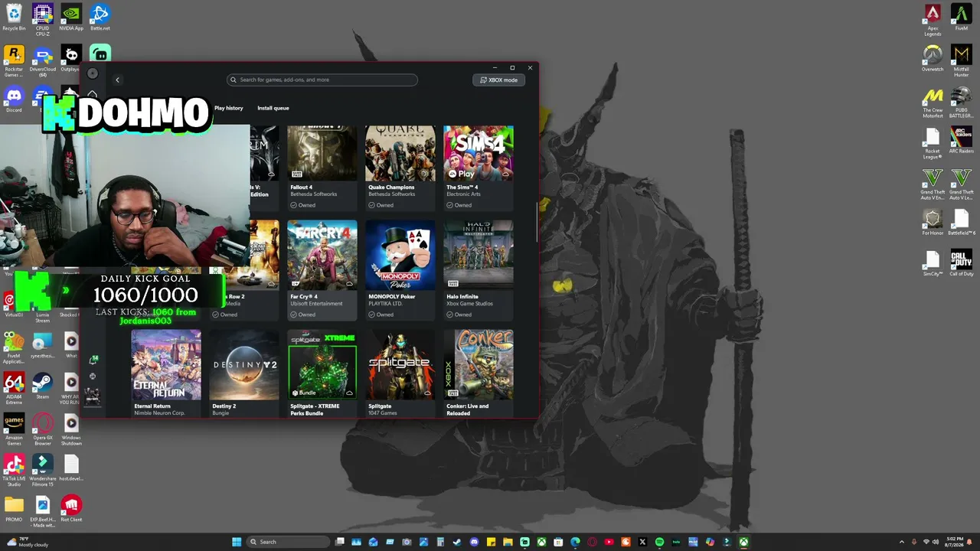Open The Crew Motorfest desktop shortcut
The width and height of the screenshot is (980, 551).
click(x=933, y=102)
